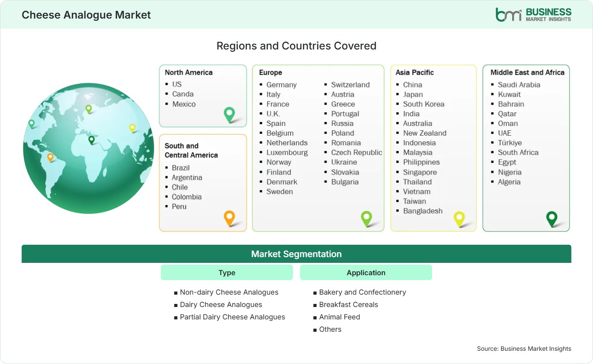593x364 pixels.
Task: Click UAE in Middle East list
Action: click(505, 133)
